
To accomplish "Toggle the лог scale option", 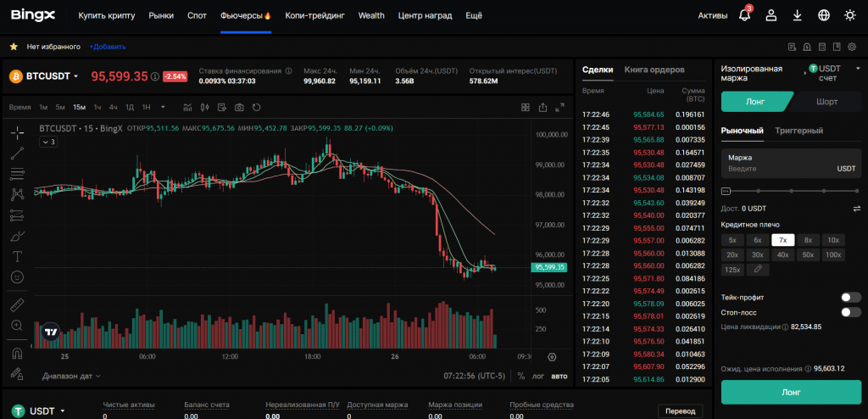I will (539, 376).
